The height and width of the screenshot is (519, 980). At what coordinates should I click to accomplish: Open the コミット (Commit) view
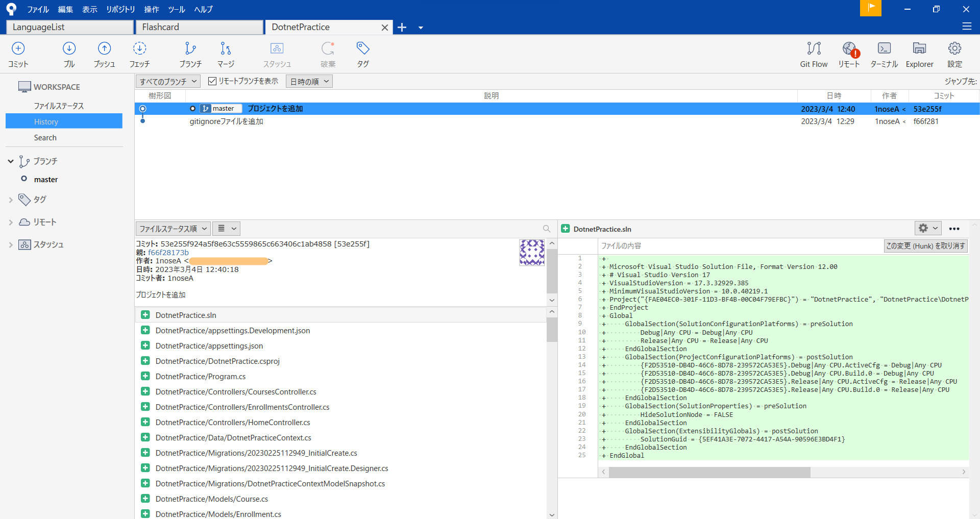coord(18,54)
